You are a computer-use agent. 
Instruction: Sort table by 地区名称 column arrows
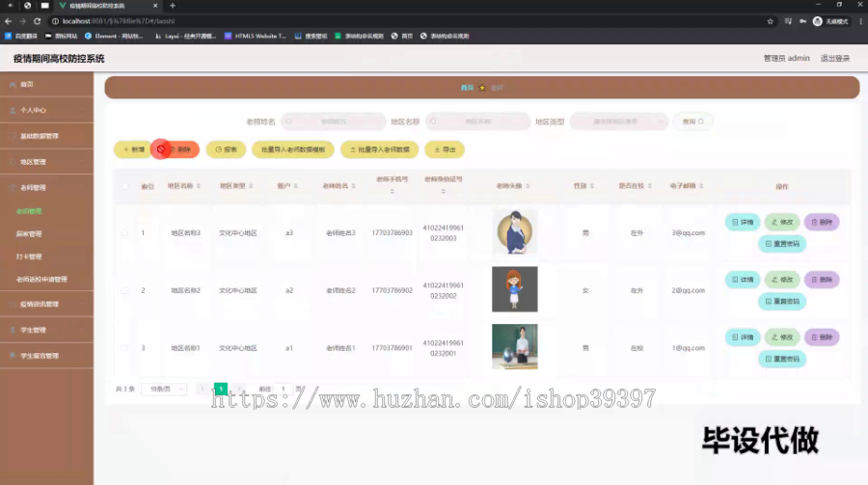[x=199, y=186]
